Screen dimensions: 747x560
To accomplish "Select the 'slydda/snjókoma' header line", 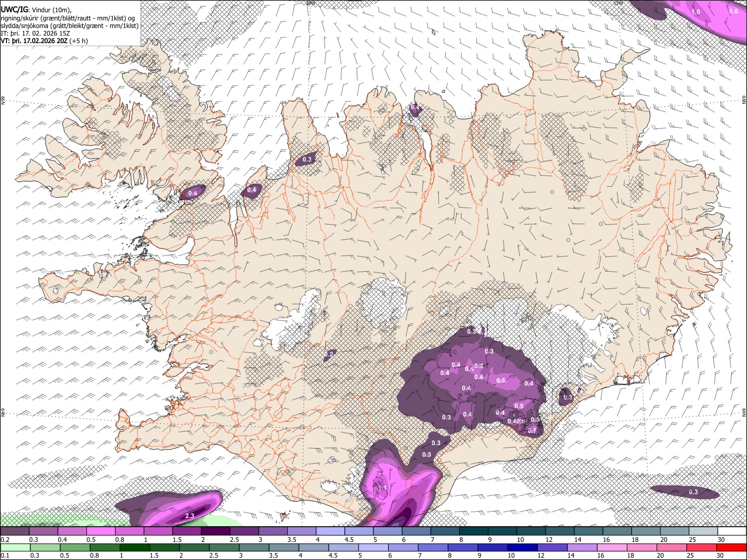I will tap(70, 26).
